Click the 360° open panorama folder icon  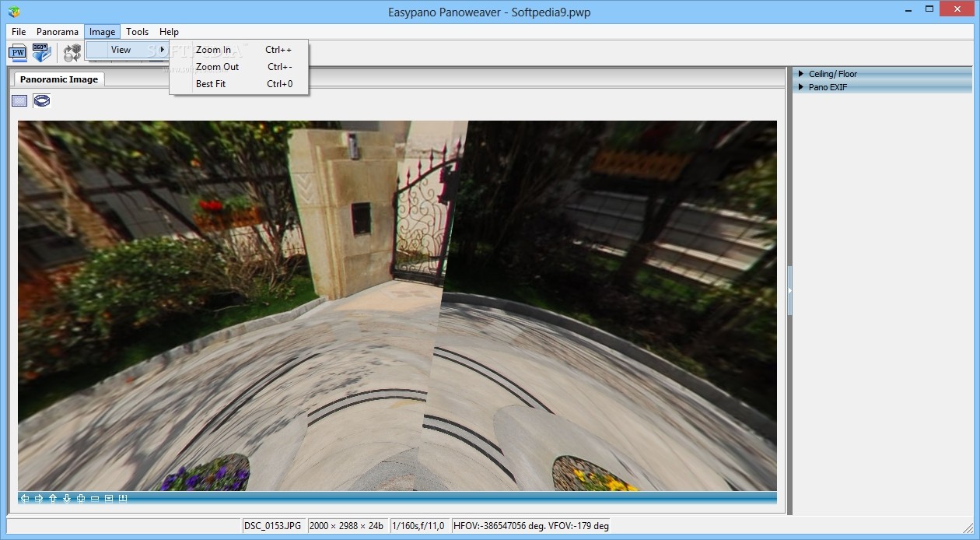(x=41, y=53)
